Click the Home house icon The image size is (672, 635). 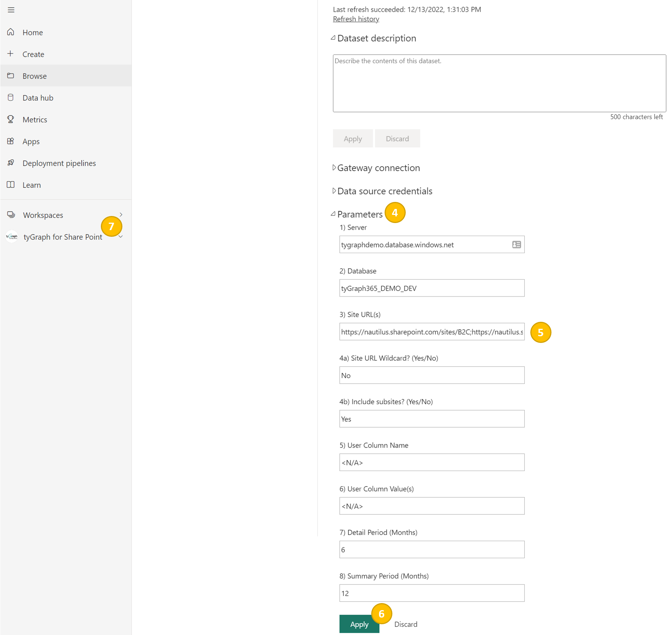click(x=11, y=32)
